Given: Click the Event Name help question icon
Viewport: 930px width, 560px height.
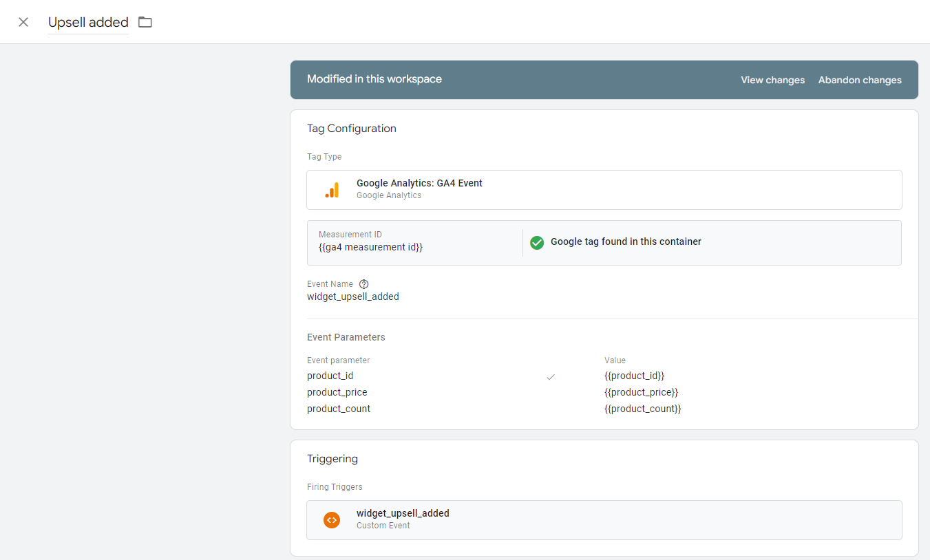Looking at the screenshot, I should click(364, 284).
